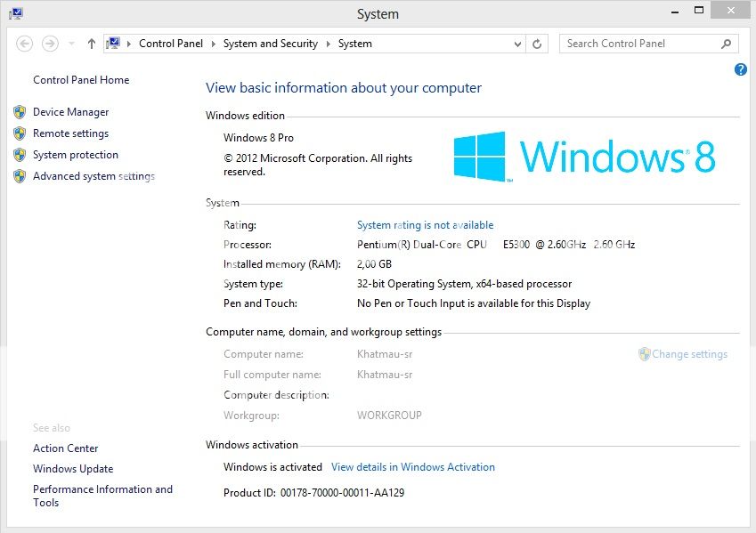Viewport: 756px width, 533px height.
Task: Open Control Panel Home link
Action: click(x=81, y=80)
